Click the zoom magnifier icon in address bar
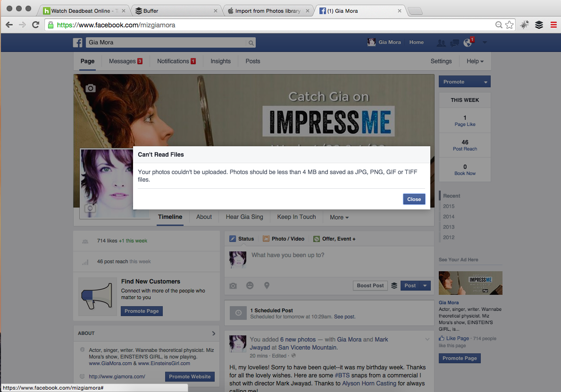The width and height of the screenshot is (561, 392). [x=499, y=25]
